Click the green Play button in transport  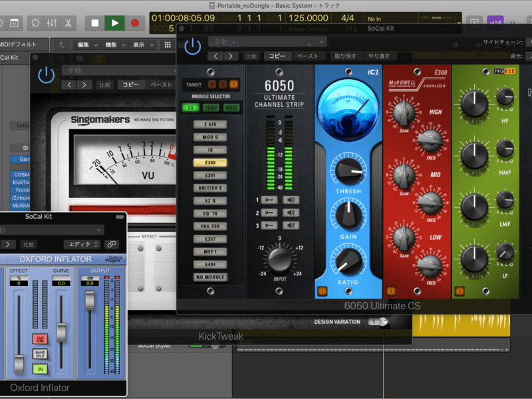pyautogui.click(x=115, y=23)
